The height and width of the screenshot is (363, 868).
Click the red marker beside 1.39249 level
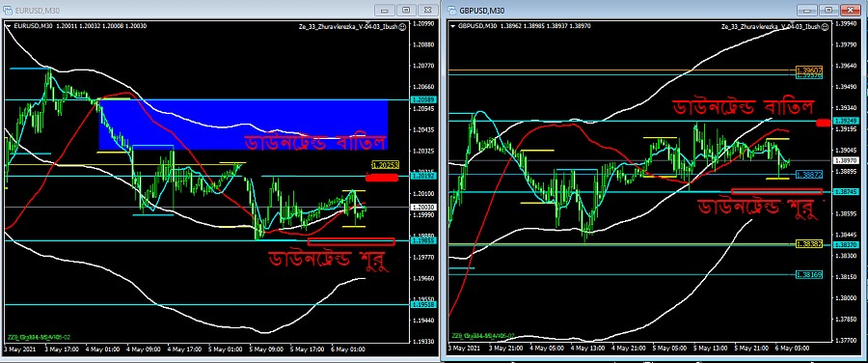823,122
